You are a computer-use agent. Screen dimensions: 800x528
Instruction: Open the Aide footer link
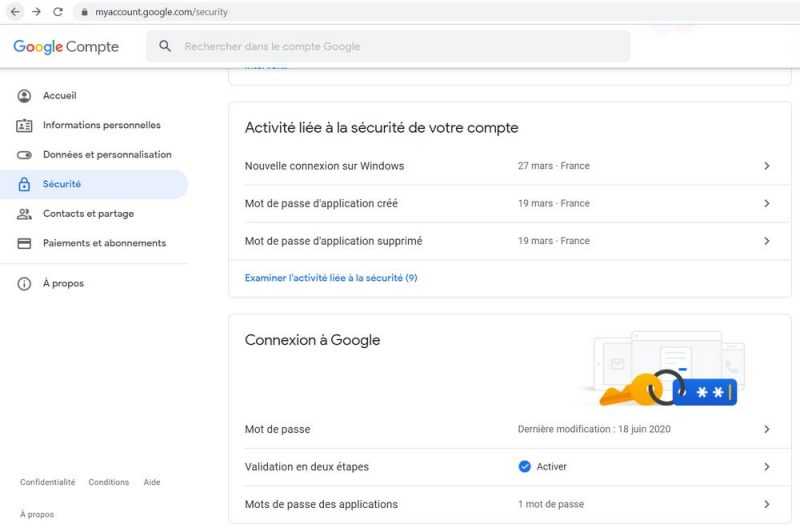click(x=152, y=482)
